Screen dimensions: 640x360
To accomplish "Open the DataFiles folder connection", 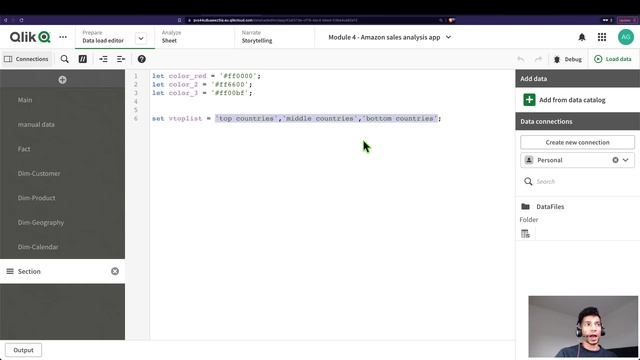I will (550, 207).
